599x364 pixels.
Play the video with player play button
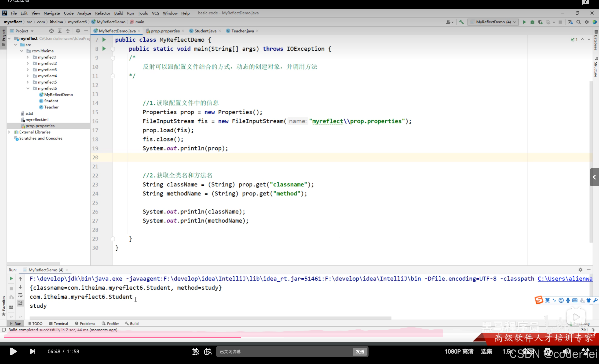pyautogui.click(x=13, y=351)
